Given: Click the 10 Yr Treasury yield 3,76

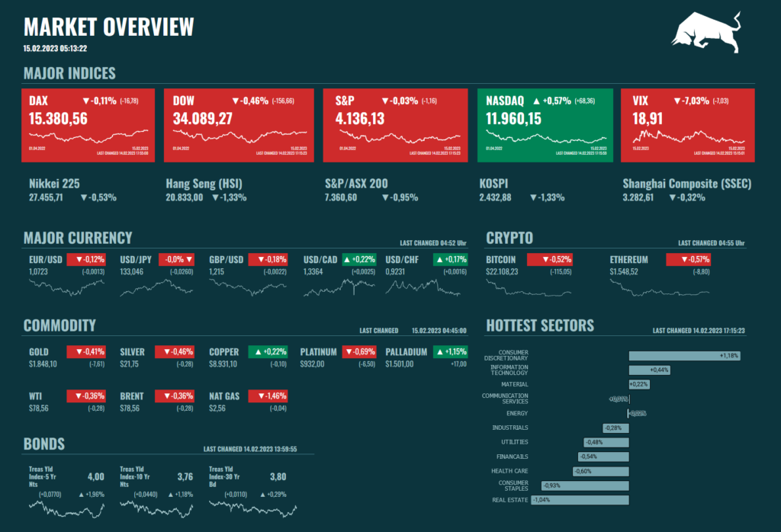Looking at the screenshot, I should tap(185, 477).
